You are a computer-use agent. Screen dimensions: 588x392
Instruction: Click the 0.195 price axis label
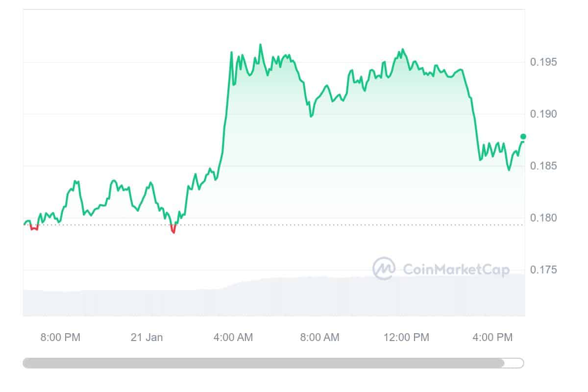click(x=543, y=62)
